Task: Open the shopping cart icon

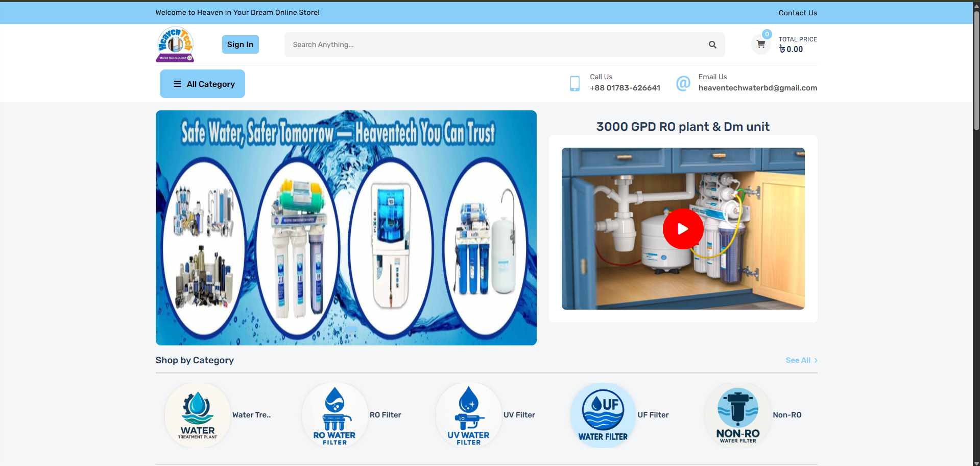Action: point(760,44)
